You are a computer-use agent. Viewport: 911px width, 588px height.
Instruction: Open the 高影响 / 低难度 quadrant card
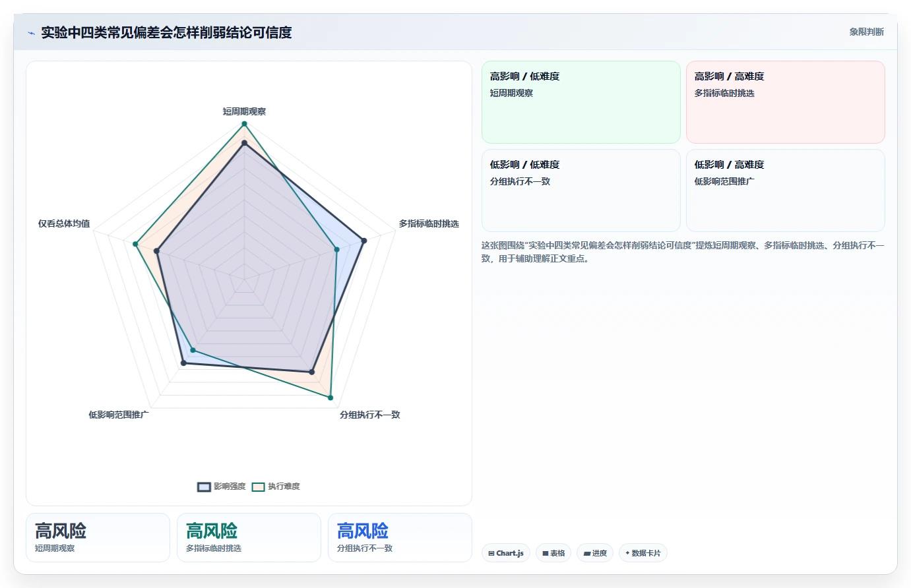(581, 102)
